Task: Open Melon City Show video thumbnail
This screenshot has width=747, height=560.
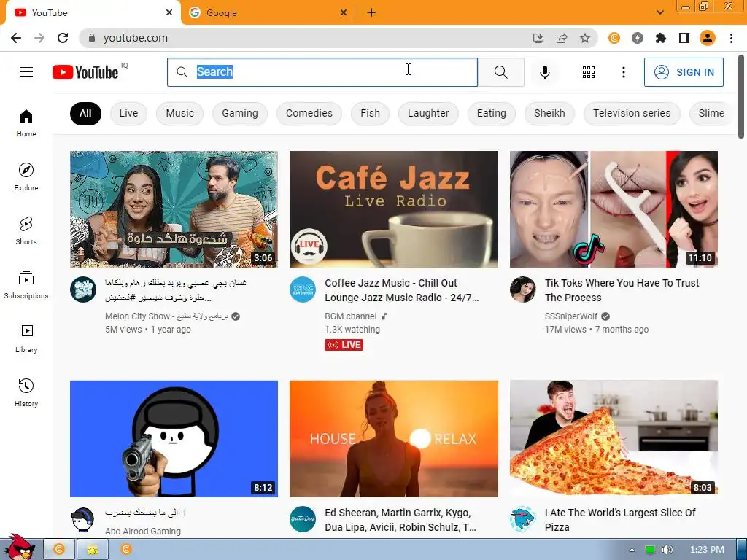Action: pyautogui.click(x=174, y=209)
